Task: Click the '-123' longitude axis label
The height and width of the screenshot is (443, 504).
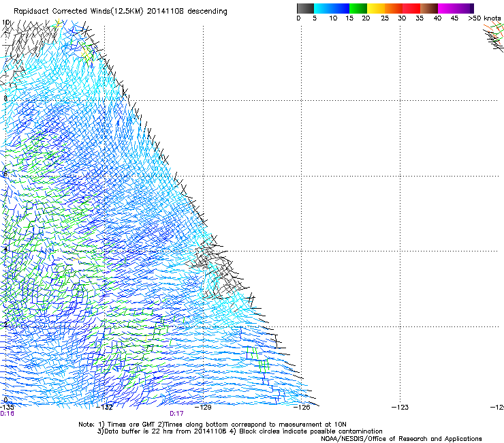Action: click(400, 408)
